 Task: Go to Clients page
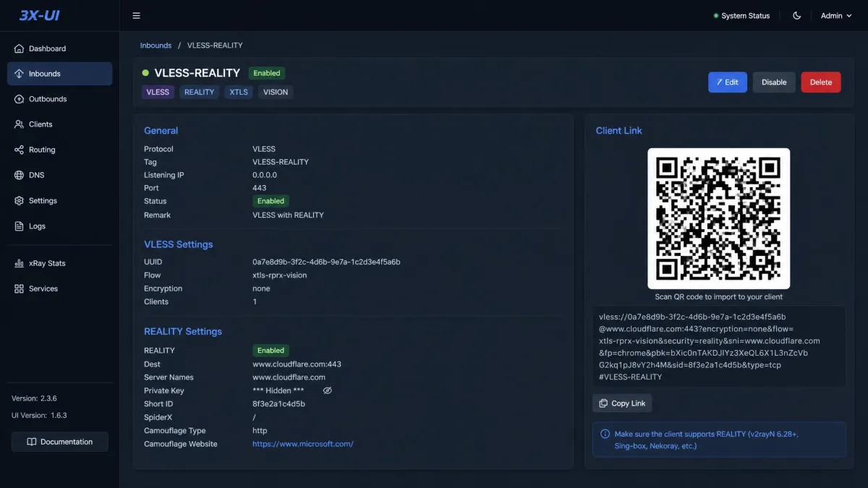click(60, 124)
